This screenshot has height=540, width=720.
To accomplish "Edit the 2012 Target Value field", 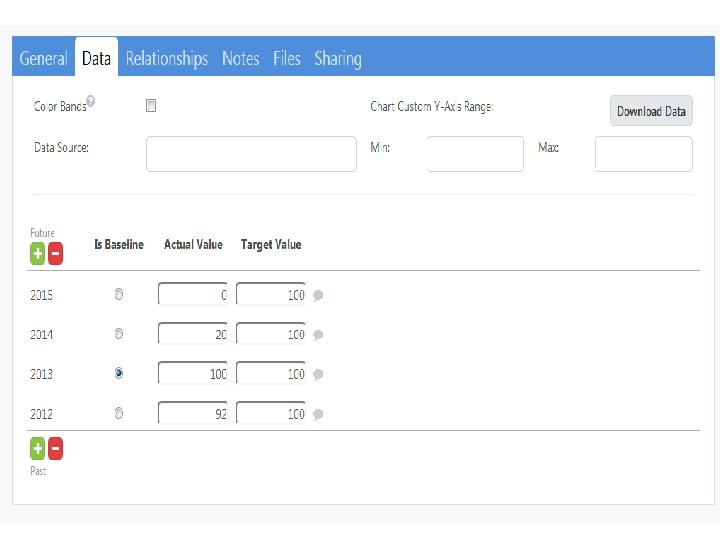I will (271, 413).
